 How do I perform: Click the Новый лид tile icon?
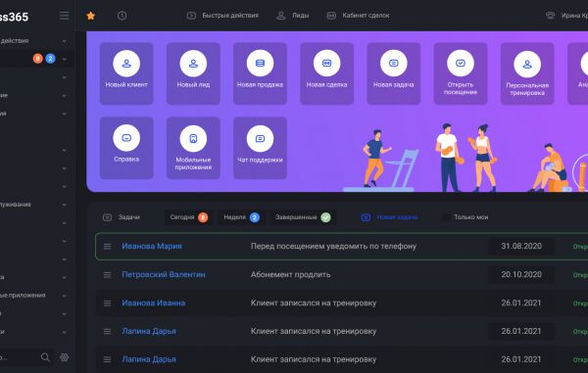pyautogui.click(x=193, y=64)
